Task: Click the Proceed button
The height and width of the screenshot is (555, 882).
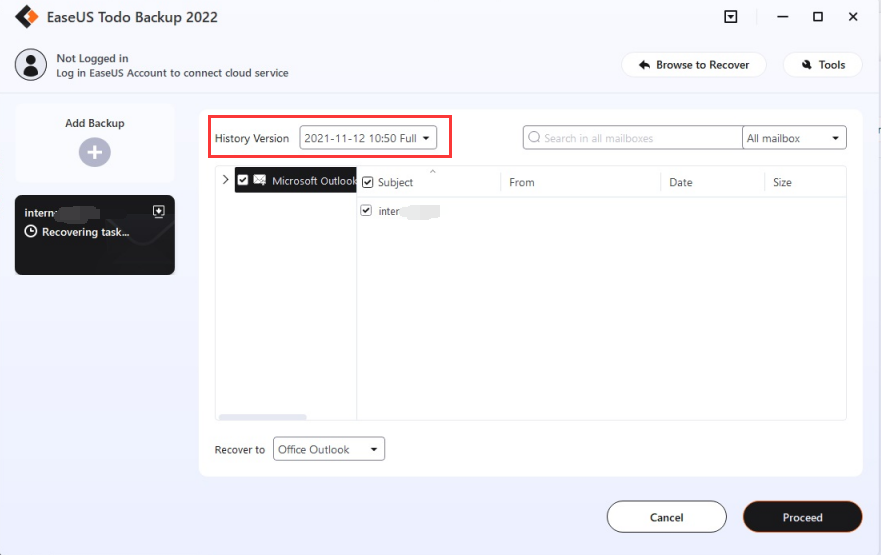Action: [802, 517]
